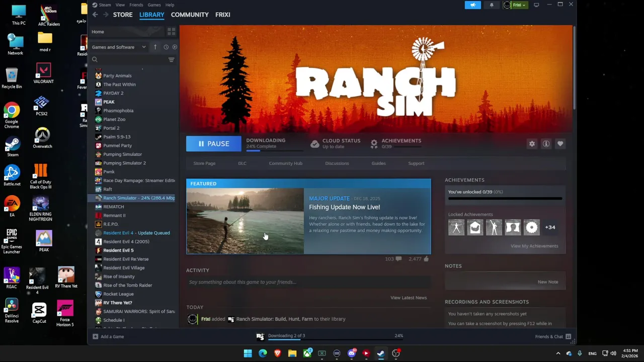This screenshot has width=644, height=362.
Task: Click the first locked achievement icon
Action: (456, 227)
